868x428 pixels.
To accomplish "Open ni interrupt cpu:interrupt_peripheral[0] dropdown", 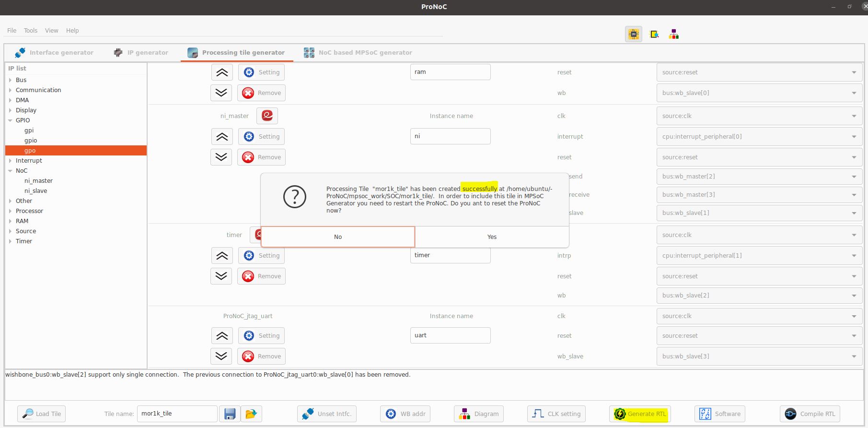I will 759,137.
